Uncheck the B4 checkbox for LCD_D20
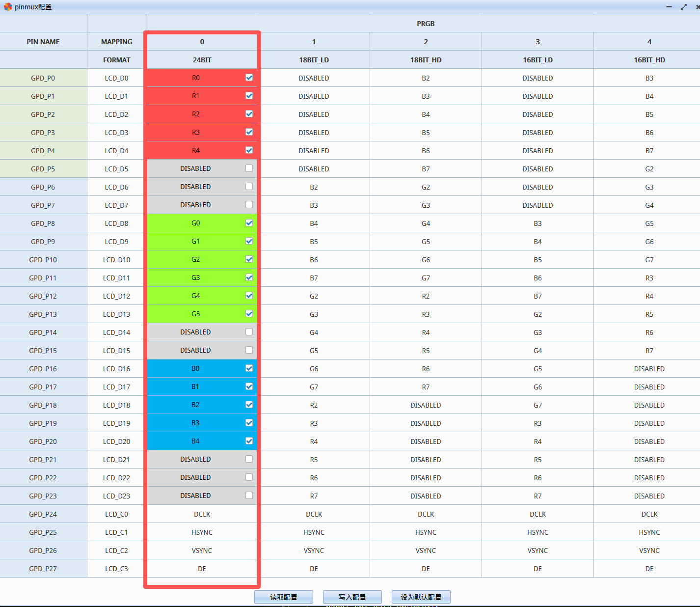The width and height of the screenshot is (700, 607). click(x=249, y=441)
